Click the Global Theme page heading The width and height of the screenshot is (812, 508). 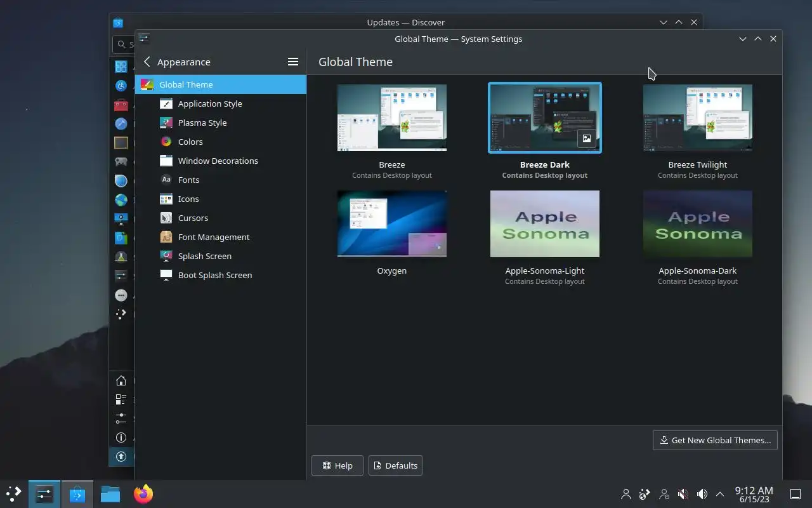coord(355,62)
